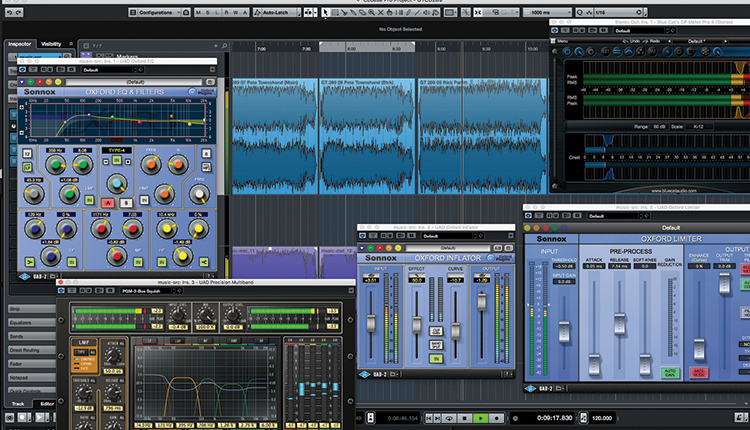This screenshot has height=430, width=750.
Task: Open Default preset dropdown in Oxford Inflator window
Action: point(452,236)
